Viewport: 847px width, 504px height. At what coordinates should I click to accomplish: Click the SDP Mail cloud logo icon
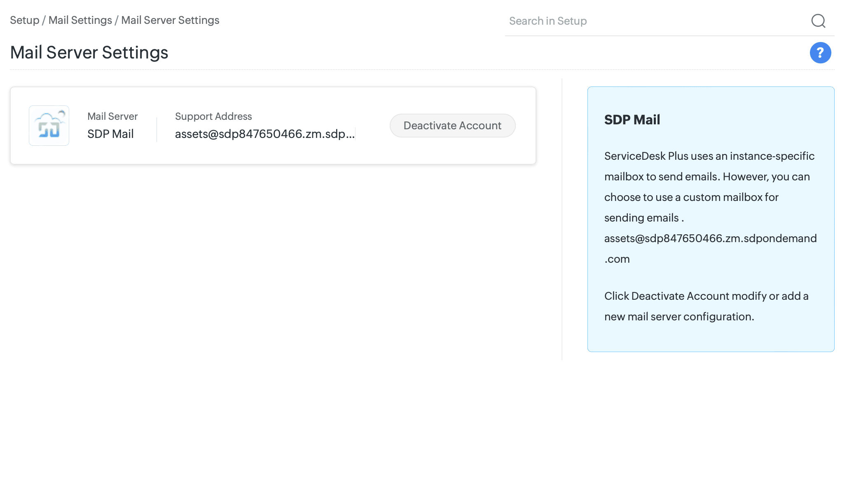coord(49,126)
